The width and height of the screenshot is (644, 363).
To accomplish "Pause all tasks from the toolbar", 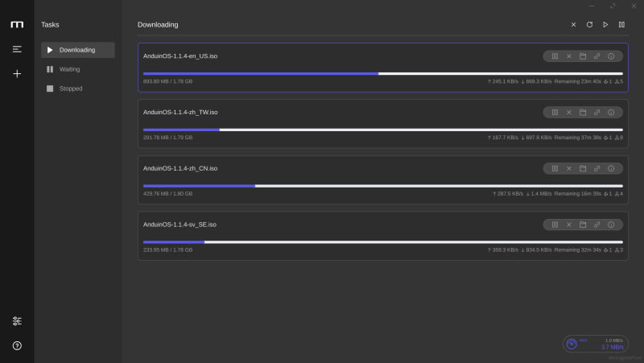I will tap(621, 25).
